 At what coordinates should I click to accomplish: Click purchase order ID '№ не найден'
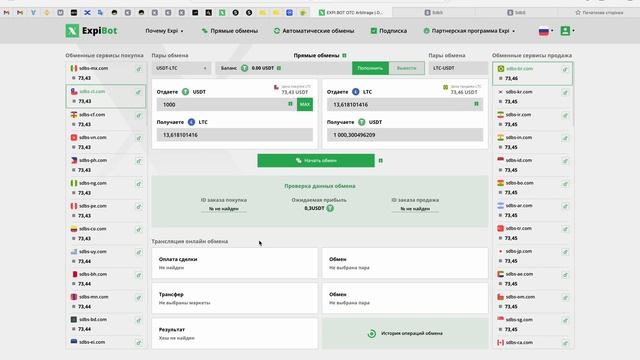tap(224, 209)
